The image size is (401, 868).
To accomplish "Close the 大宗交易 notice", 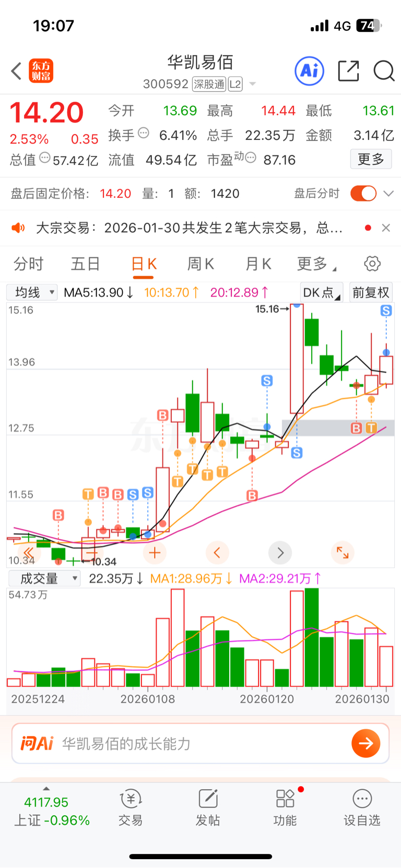I will click(386, 228).
